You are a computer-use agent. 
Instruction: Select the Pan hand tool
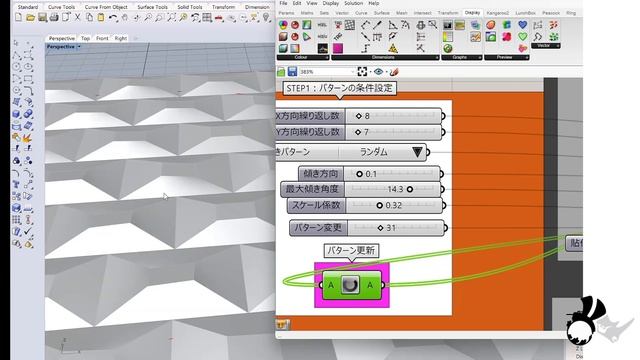[125, 17]
